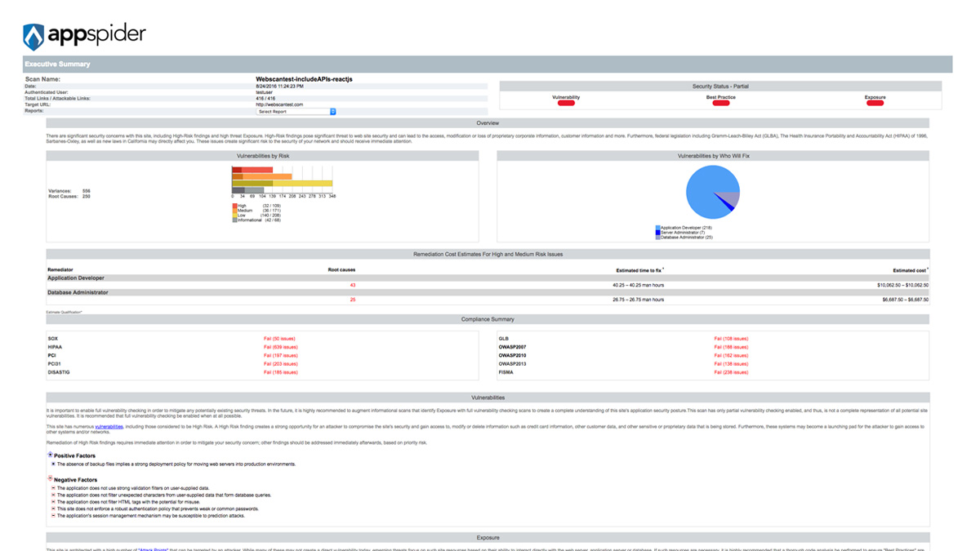Click the Best Practice red status indicator
980x551 pixels.
[720, 104]
